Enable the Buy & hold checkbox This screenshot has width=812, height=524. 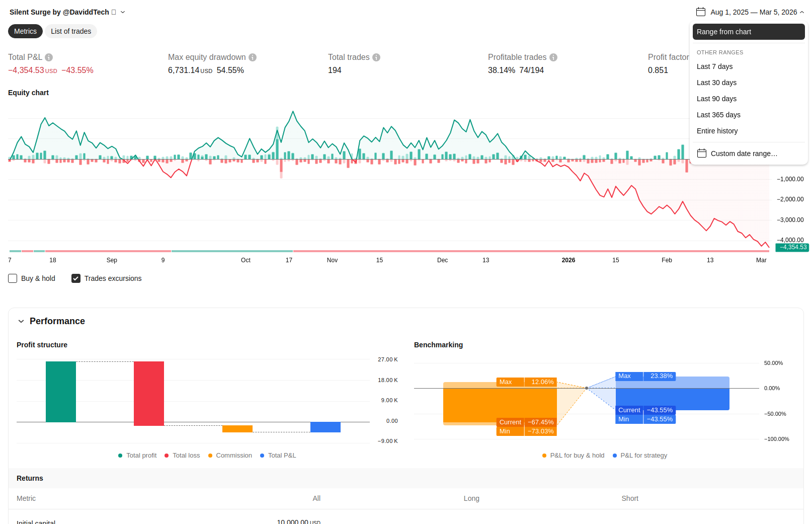click(x=13, y=278)
